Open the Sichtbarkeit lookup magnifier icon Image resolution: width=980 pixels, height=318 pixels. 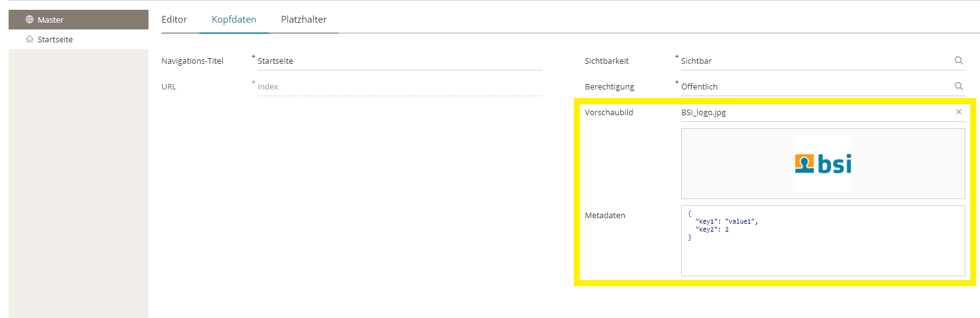(959, 61)
